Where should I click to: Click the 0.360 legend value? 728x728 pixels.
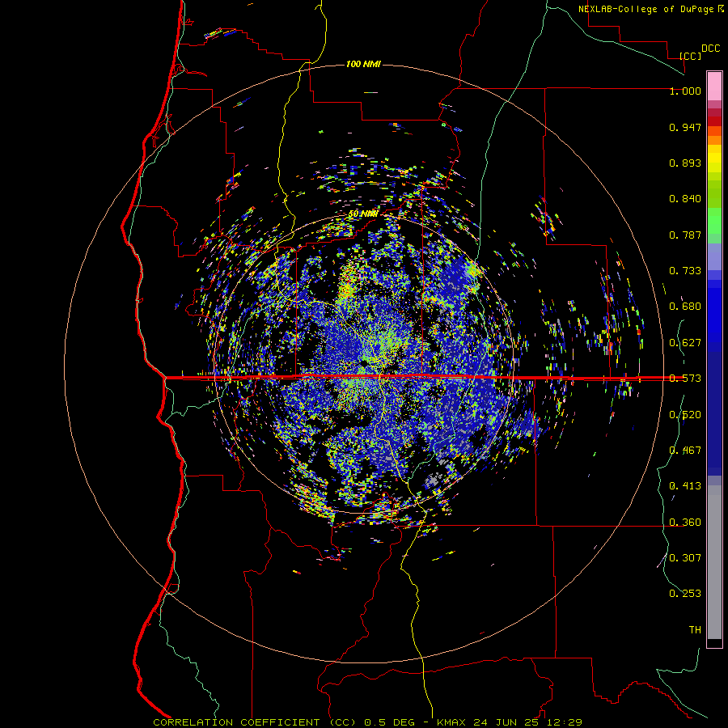(685, 523)
